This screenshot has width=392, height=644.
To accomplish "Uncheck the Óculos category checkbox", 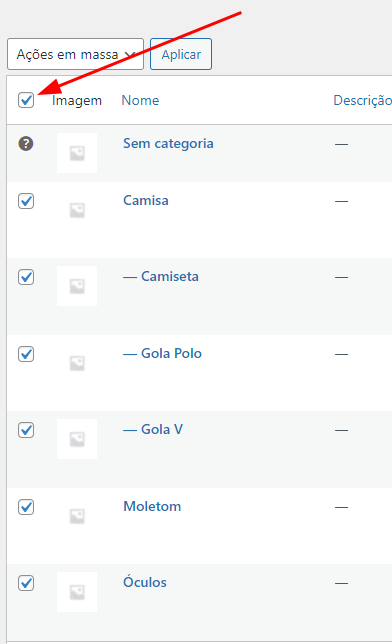I will click(26, 583).
